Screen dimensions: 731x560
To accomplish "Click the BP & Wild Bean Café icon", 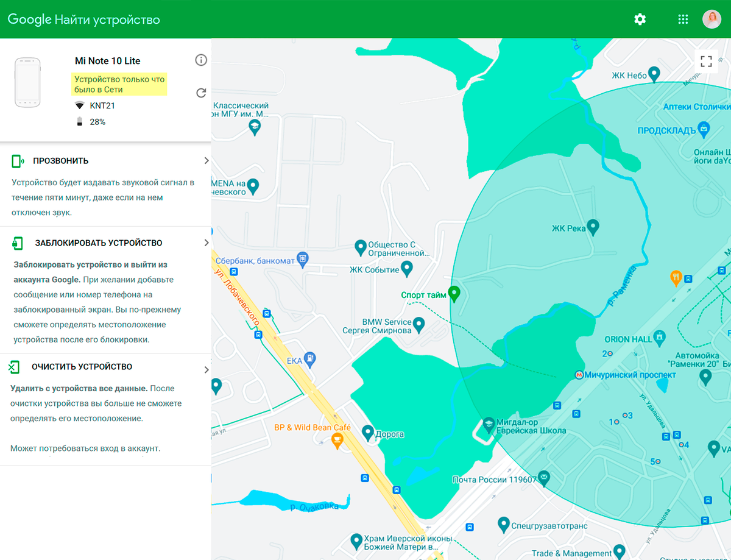I will coord(337,441).
